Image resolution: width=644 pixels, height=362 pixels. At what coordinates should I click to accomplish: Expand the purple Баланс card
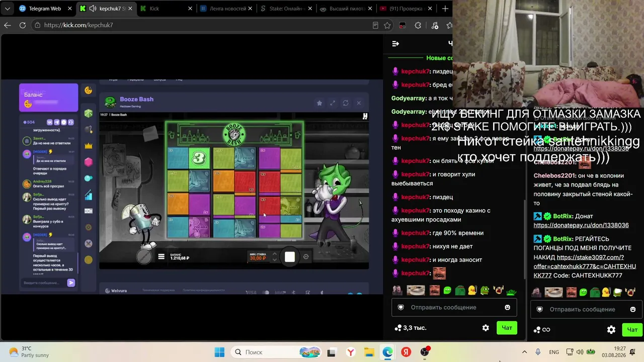point(49,98)
